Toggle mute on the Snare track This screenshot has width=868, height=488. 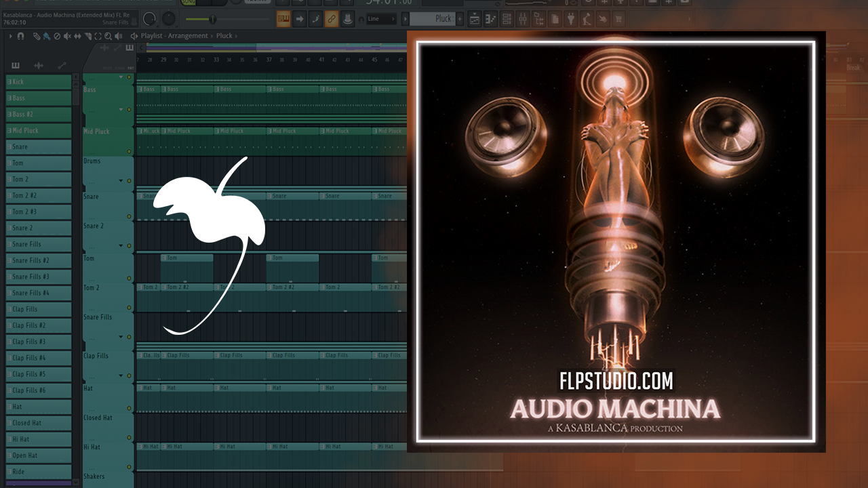[129, 216]
